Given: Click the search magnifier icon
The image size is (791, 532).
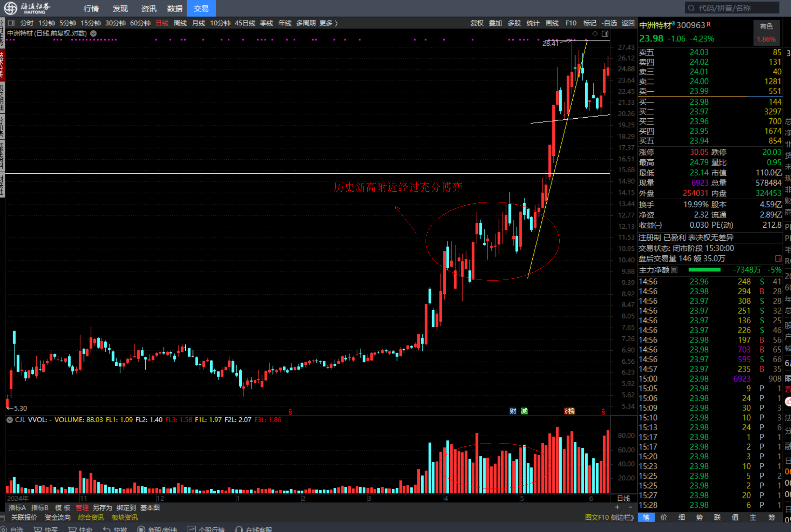Looking at the screenshot, I should pos(691,8).
